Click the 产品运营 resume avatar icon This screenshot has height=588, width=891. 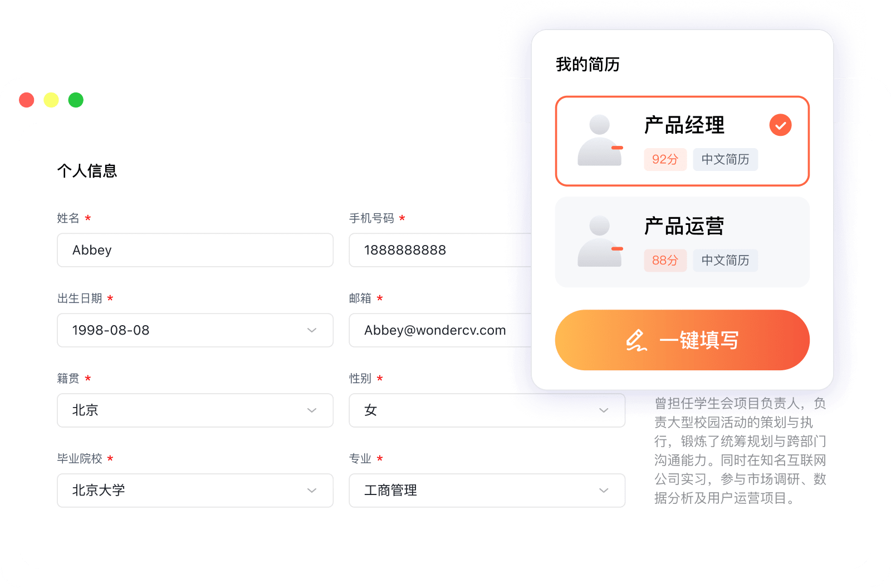(x=600, y=241)
